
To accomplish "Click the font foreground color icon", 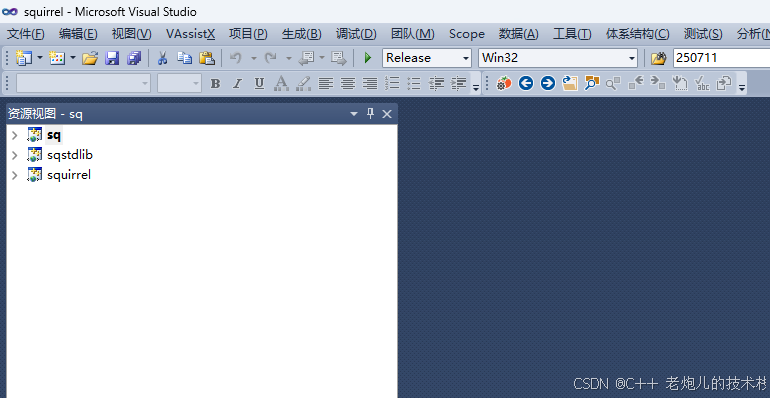I will (281, 84).
